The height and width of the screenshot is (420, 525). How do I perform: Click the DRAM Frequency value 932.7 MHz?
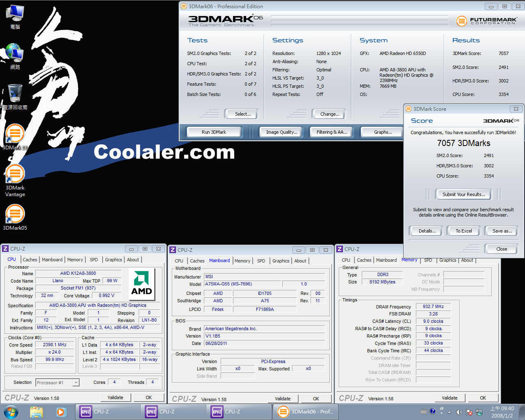tap(434, 306)
